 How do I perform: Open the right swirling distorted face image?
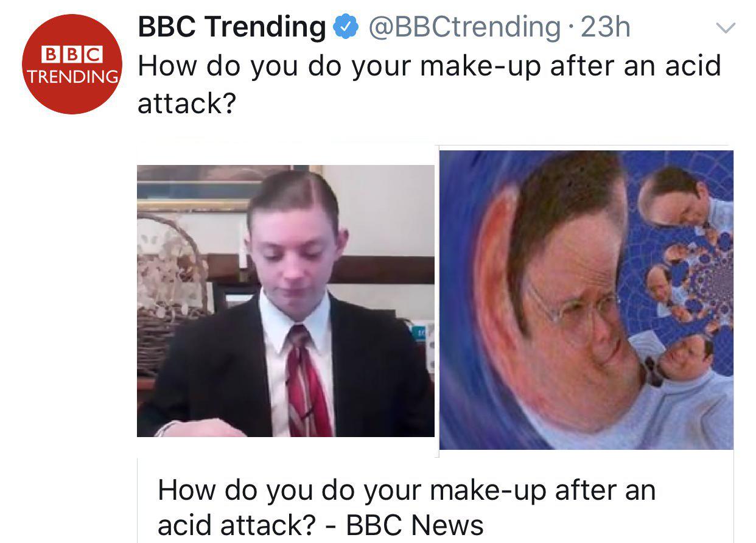586,300
